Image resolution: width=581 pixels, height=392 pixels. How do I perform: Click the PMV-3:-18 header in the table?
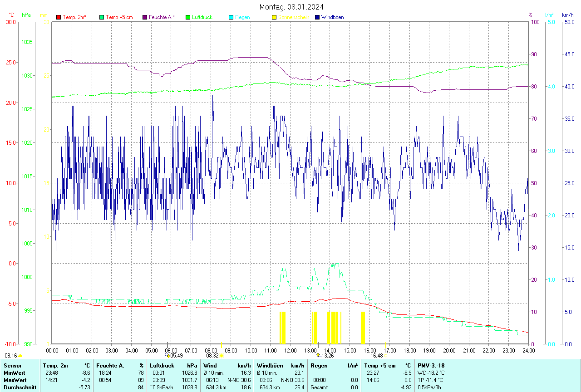click(x=431, y=366)
